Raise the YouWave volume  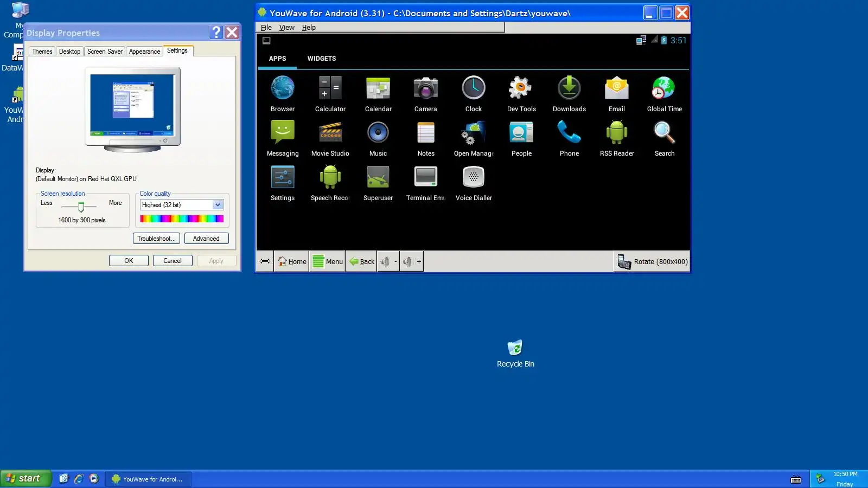[x=412, y=261]
